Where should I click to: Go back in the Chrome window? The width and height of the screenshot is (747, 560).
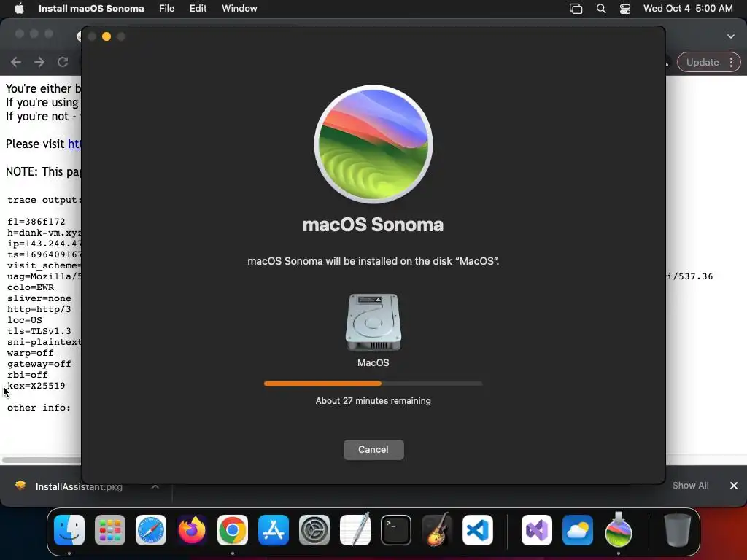(16, 62)
